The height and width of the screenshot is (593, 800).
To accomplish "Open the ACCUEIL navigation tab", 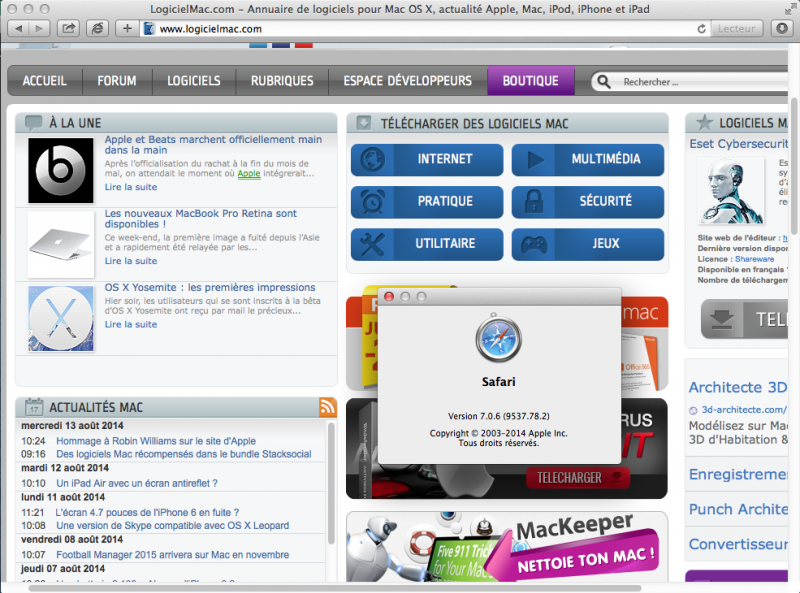I will (x=44, y=81).
